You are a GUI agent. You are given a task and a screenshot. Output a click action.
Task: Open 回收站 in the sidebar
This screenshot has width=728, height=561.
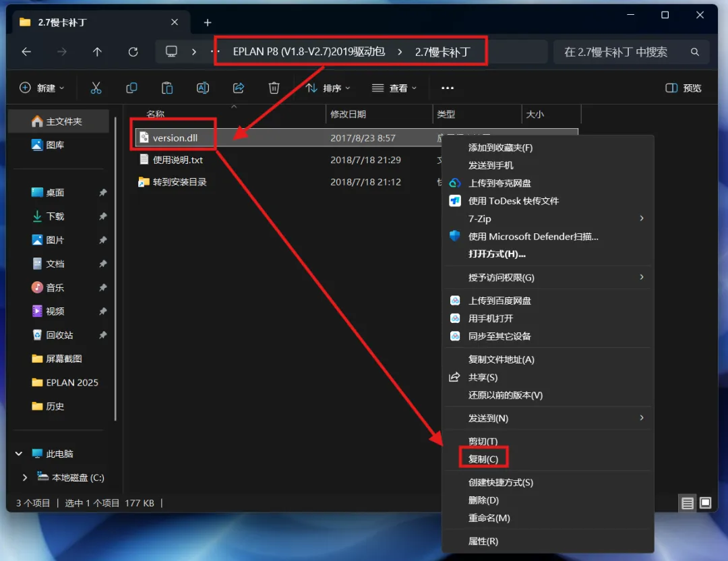(60, 335)
